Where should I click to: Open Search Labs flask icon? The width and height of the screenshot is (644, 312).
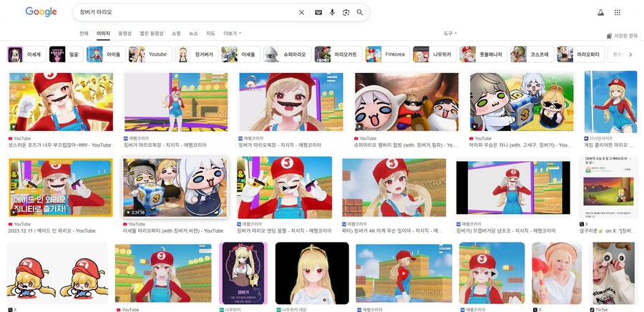[x=600, y=12]
